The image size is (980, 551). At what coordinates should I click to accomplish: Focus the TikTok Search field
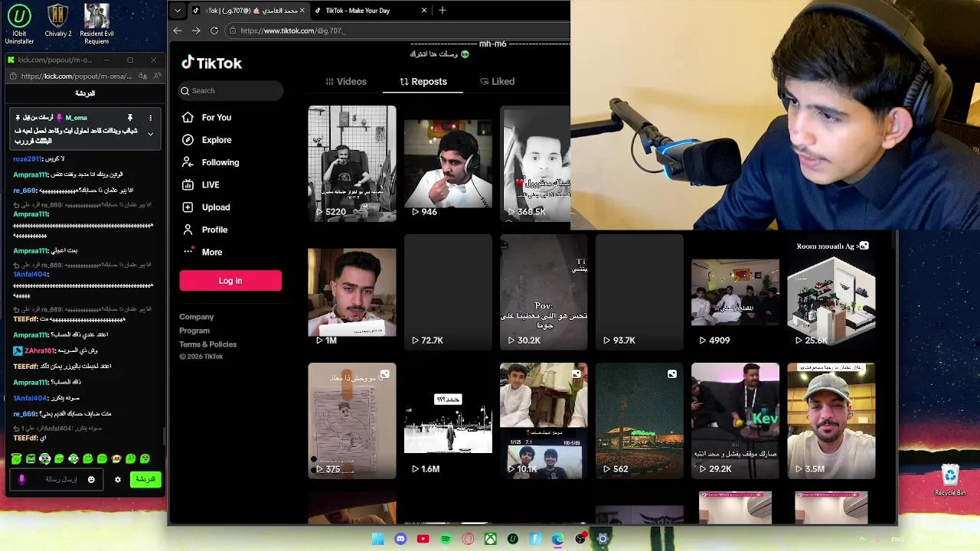pyautogui.click(x=230, y=90)
